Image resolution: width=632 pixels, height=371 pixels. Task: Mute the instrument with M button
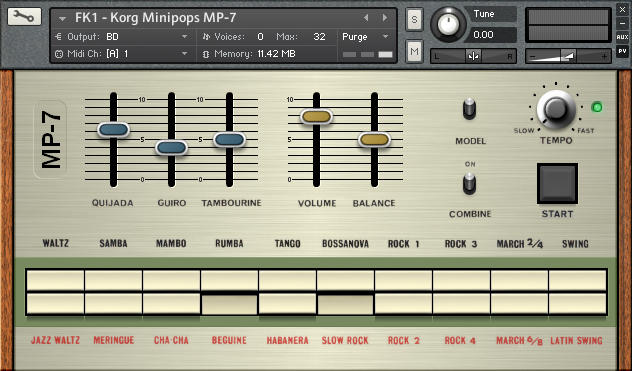[414, 51]
